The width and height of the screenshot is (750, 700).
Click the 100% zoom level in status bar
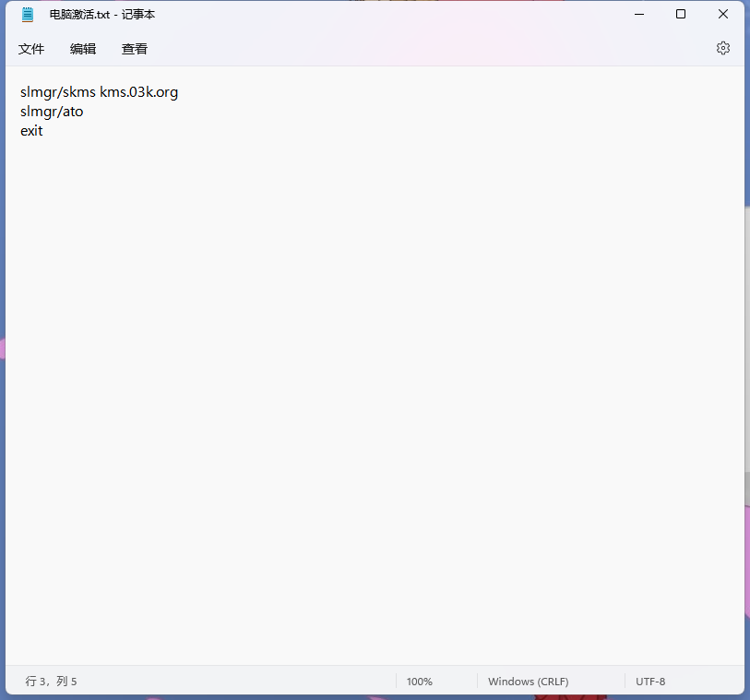[420, 682]
